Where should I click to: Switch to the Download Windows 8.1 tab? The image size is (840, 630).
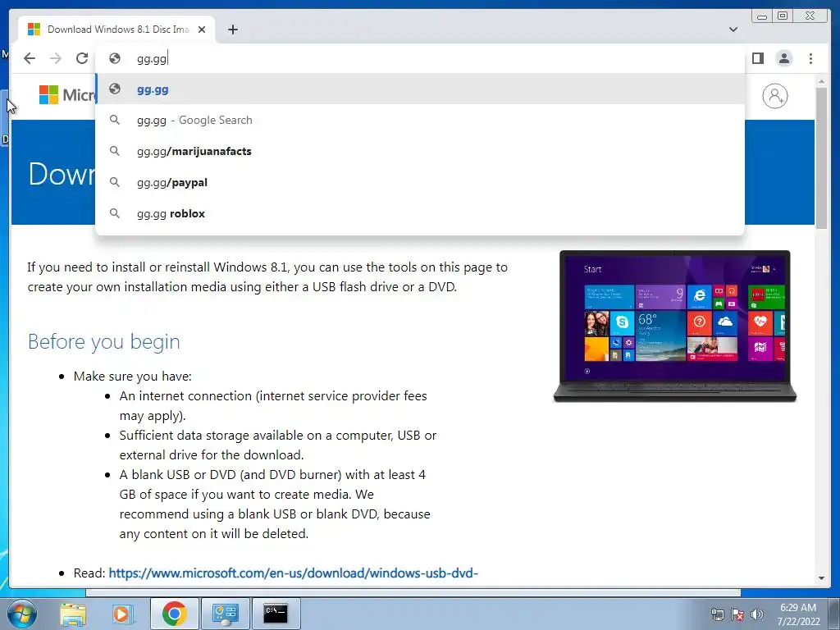[x=116, y=30]
